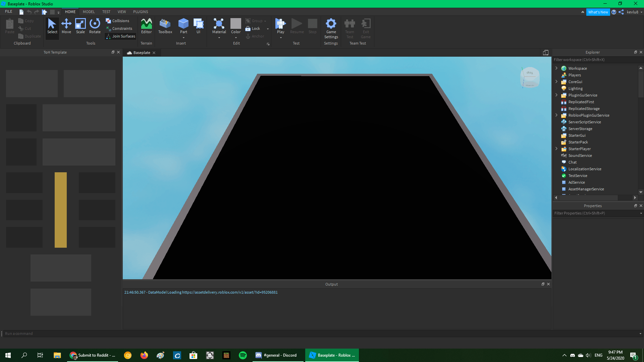
Task: Open the PLUGINS ribbon tab
Action: [x=140, y=12]
